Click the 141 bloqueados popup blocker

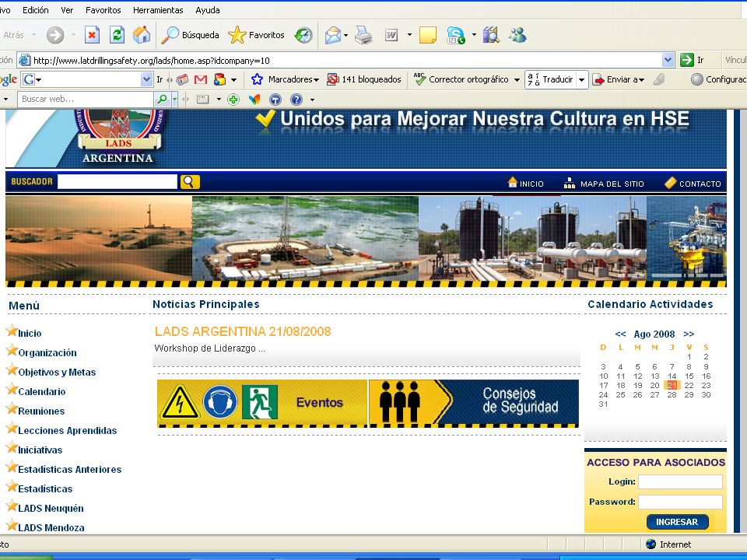pyautogui.click(x=364, y=79)
